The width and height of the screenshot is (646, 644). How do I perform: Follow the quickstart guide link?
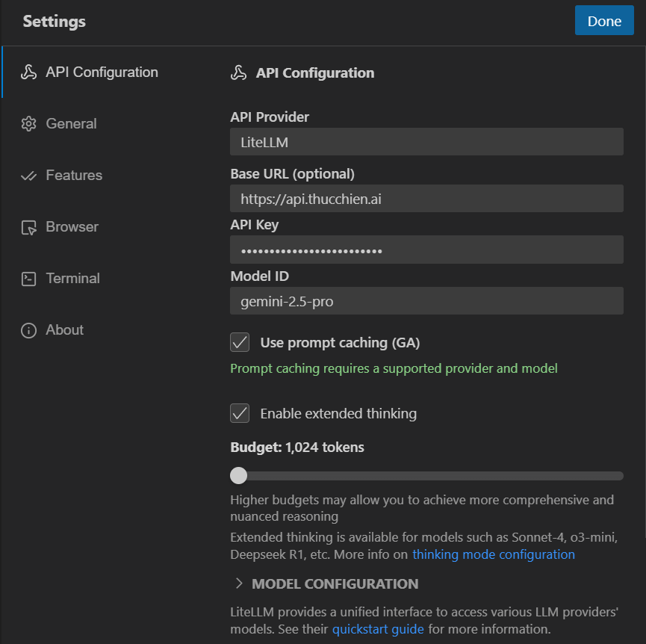378,628
